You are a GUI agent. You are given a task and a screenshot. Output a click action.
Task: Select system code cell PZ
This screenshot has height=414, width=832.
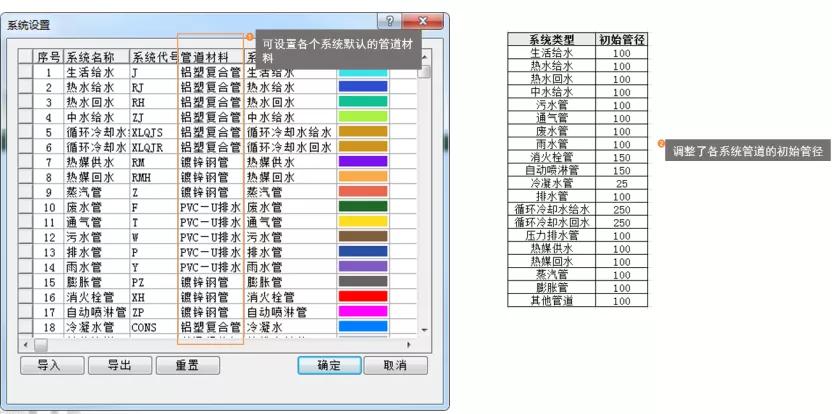point(153,282)
